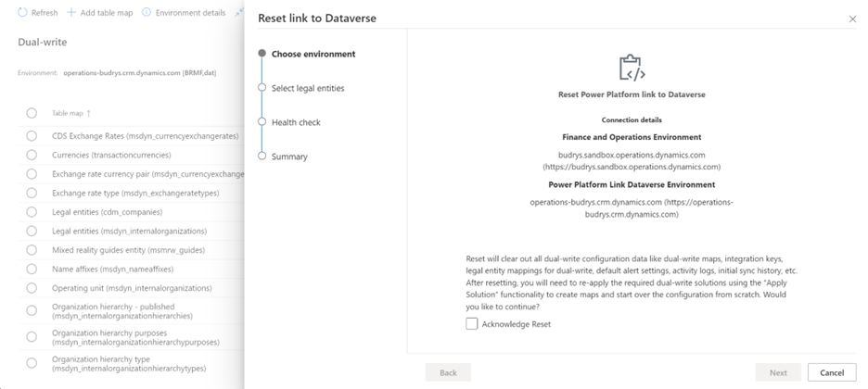Open Currencies (transactioncurrencies) table map
868x389 pixels.
click(x=111, y=156)
